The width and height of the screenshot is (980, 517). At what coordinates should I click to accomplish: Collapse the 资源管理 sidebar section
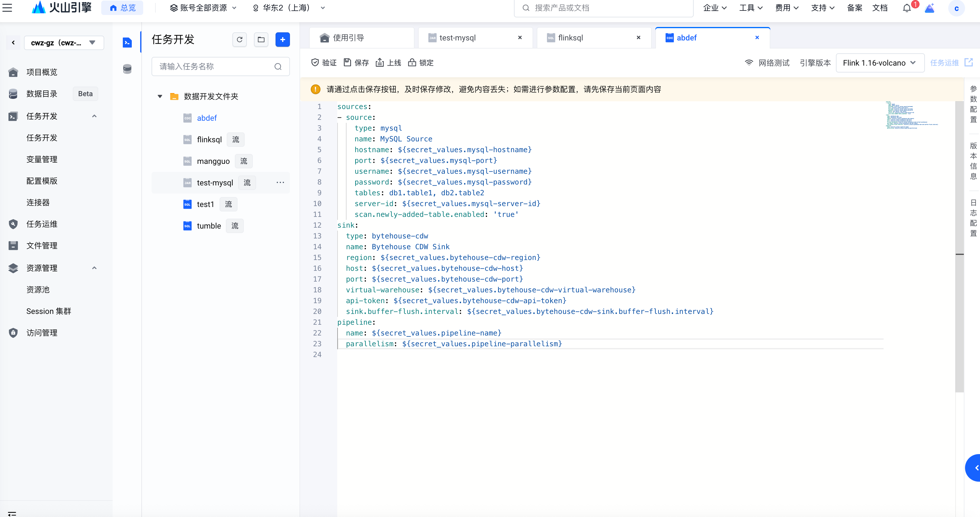point(94,268)
